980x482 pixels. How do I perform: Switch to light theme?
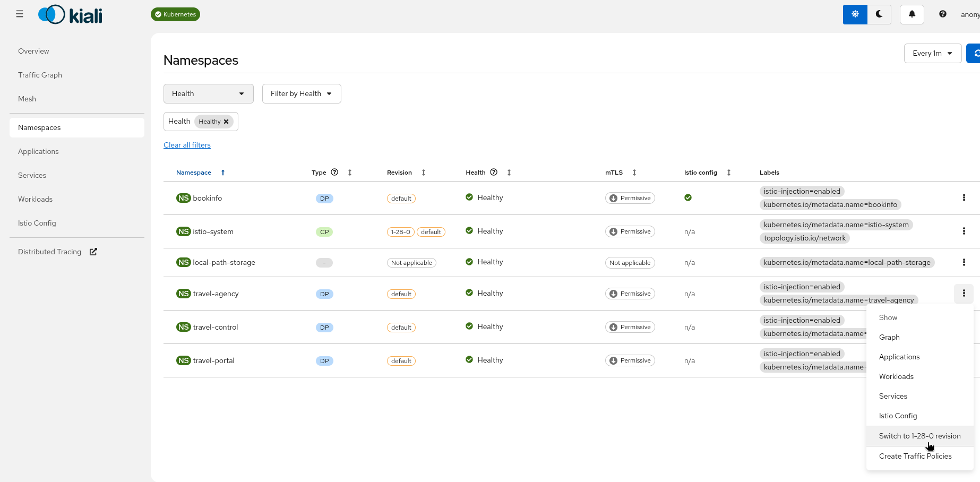click(x=855, y=14)
